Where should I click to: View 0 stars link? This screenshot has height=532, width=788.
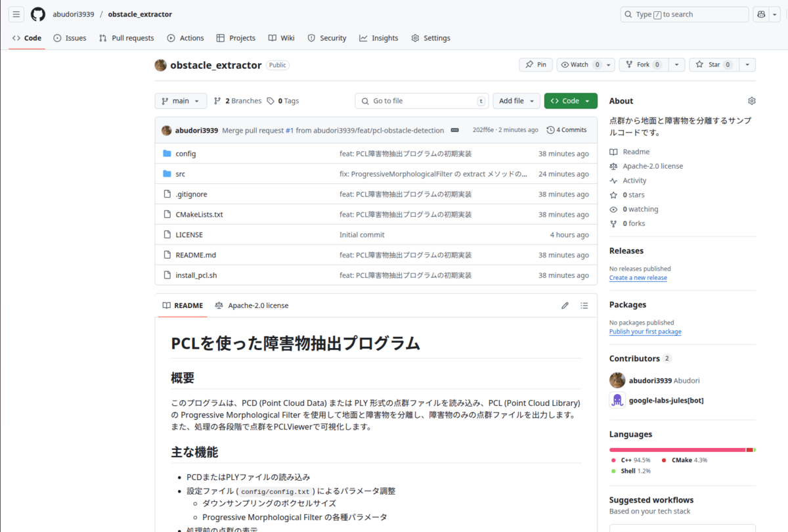click(627, 195)
